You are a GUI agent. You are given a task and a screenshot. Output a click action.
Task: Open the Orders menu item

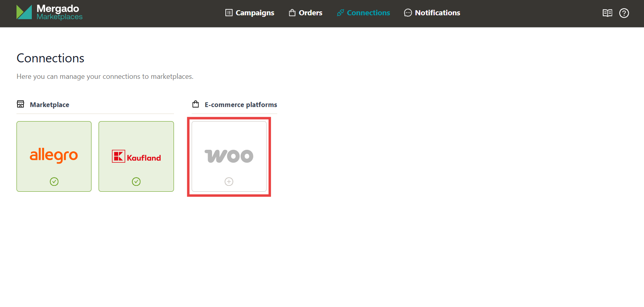coord(306,13)
